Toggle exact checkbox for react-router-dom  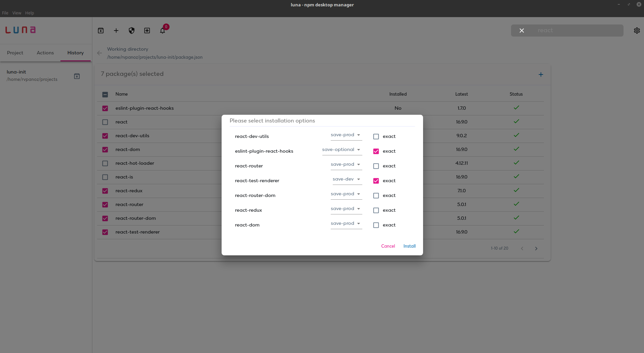click(x=376, y=196)
